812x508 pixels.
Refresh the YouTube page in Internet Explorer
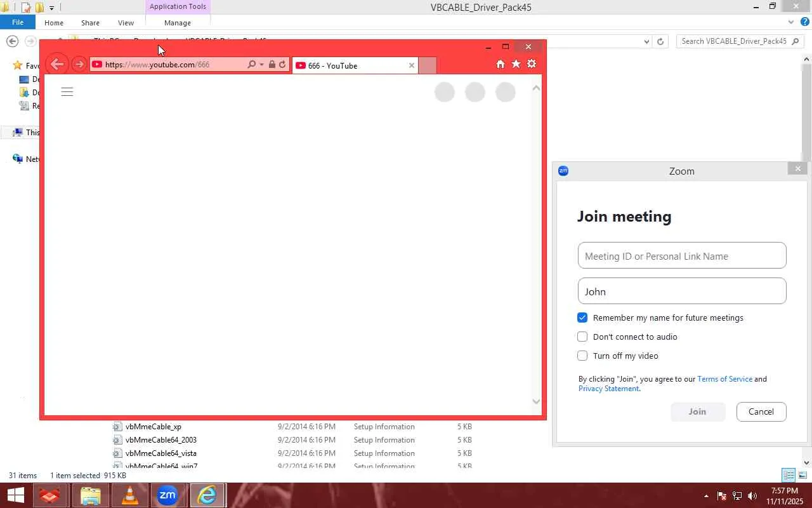click(x=282, y=64)
